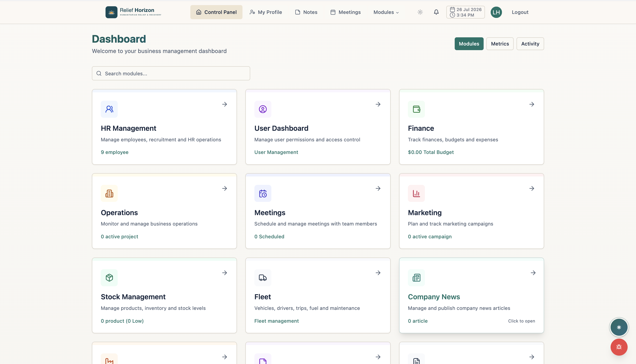Open the User Dashboard card title

[281, 128]
